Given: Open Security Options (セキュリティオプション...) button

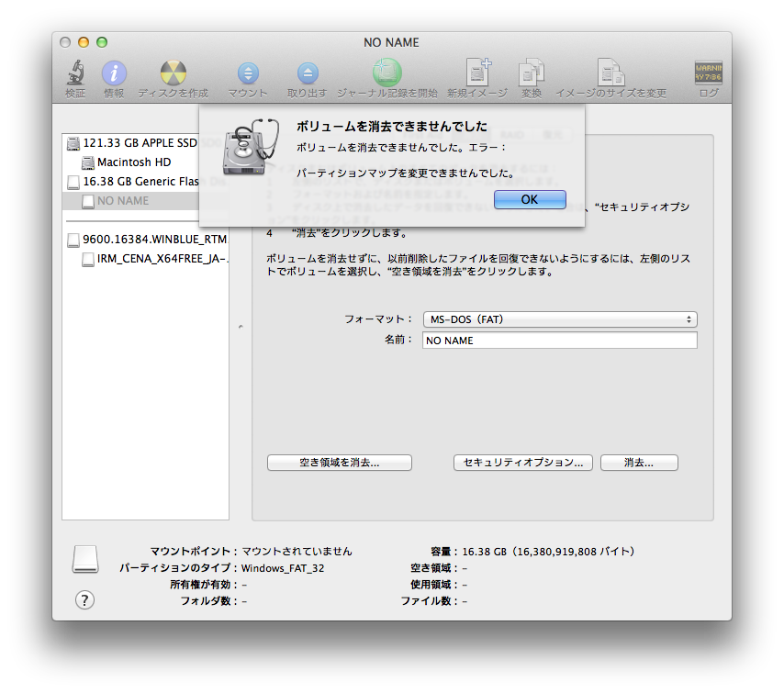Looking at the screenshot, I should click(523, 463).
